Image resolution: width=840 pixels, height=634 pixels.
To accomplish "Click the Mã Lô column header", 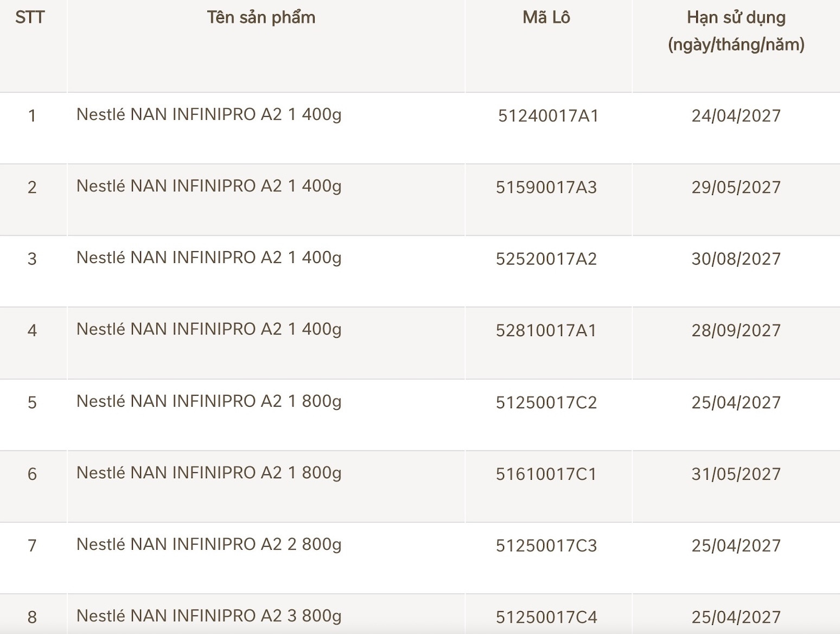I will coord(546,17).
